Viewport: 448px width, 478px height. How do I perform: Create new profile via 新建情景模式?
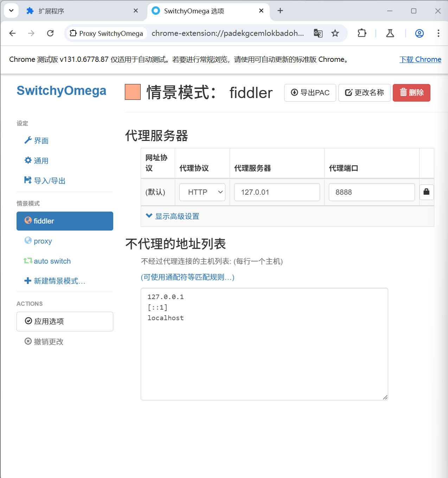65,281
